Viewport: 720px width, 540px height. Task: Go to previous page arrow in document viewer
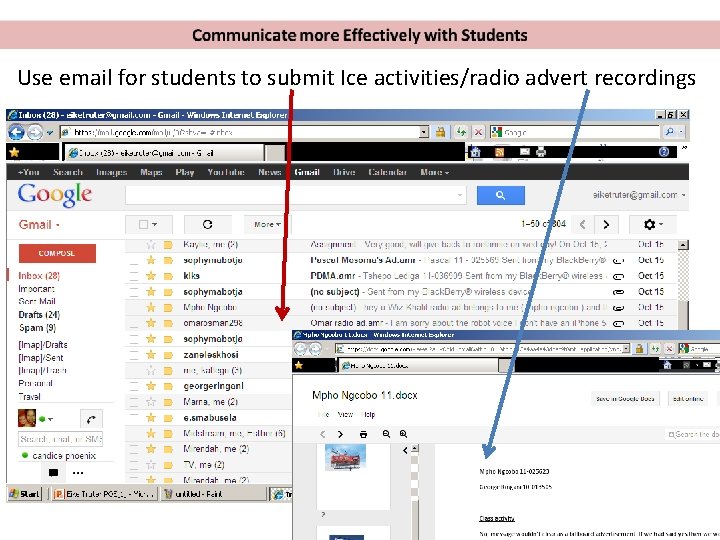(x=323, y=434)
